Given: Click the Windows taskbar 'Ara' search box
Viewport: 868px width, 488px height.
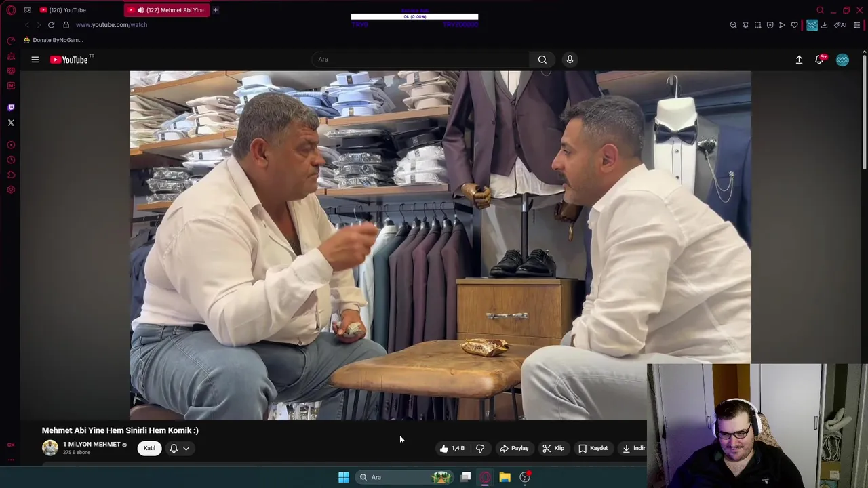Looking at the screenshot, I should 404,477.
